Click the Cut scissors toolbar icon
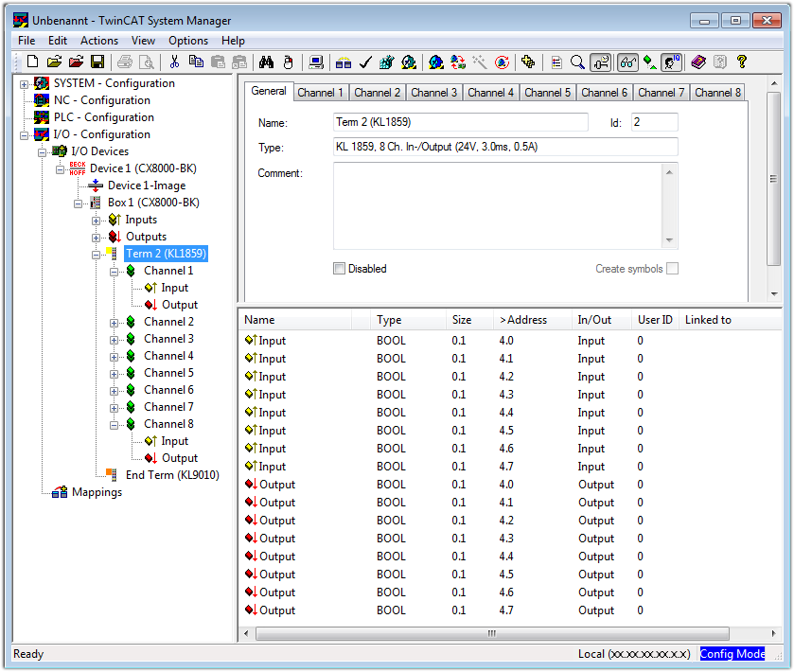The width and height of the screenshot is (794, 672). 175,62
